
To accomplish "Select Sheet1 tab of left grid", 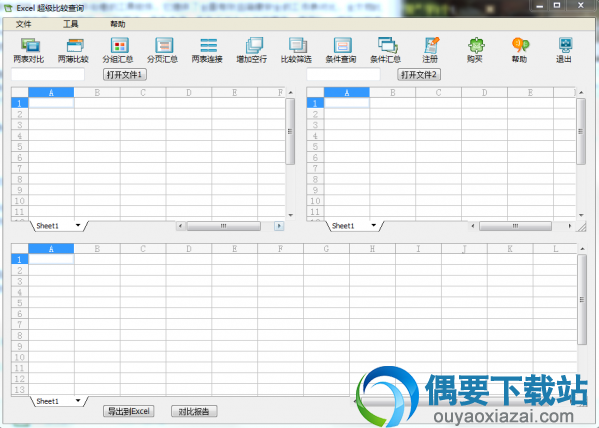I will 48,226.
